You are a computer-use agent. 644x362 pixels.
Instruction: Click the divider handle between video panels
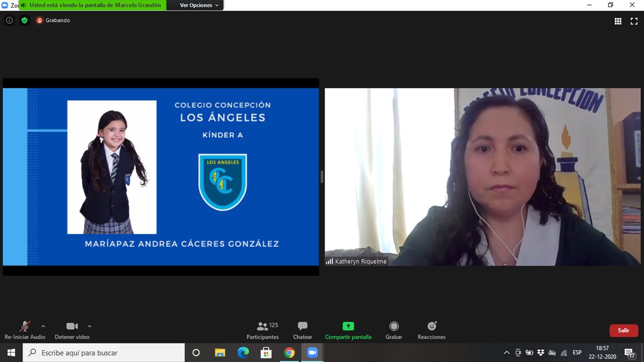pos(322,177)
